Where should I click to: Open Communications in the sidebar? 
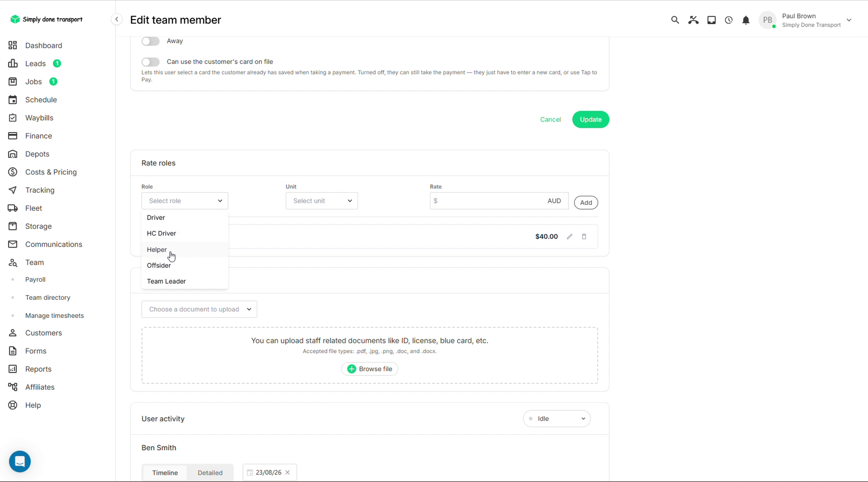tap(53, 244)
